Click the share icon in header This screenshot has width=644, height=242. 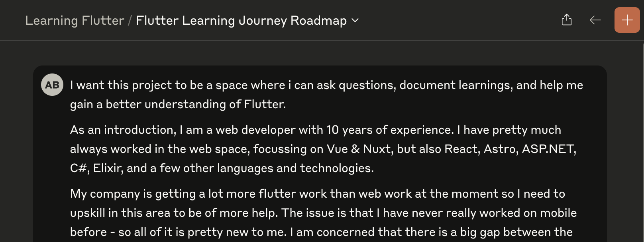566,20
